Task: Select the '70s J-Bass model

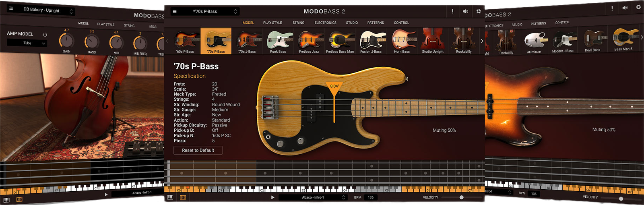Action: pyautogui.click(x=247, y=41)
